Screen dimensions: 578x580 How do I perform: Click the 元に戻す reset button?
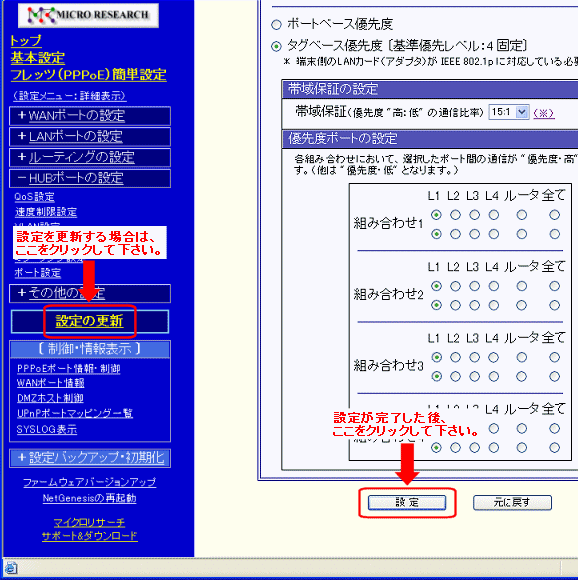coord(512,502)
